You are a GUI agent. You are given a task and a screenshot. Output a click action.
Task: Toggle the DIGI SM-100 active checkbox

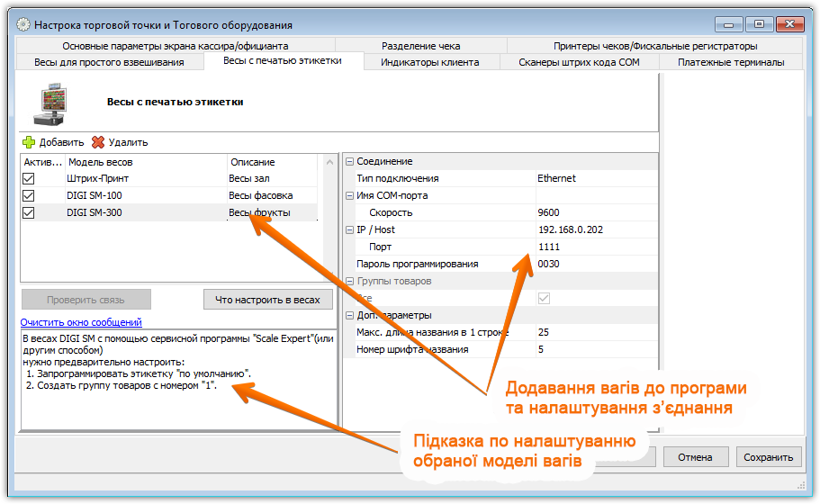pos(28,195)
